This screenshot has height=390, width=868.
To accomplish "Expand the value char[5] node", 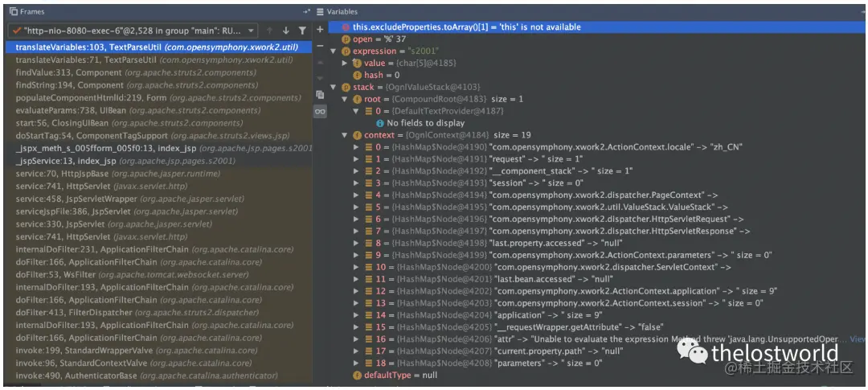I will 345,64.
